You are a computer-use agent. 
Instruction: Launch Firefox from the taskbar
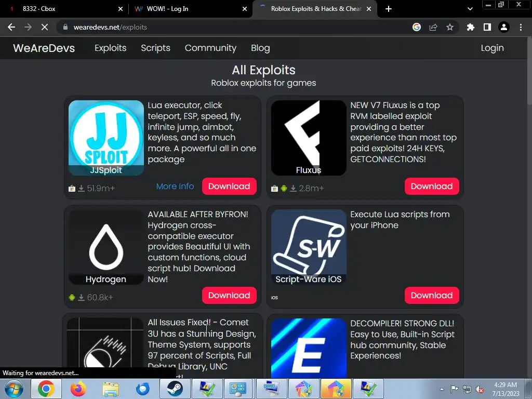[78, 389]
